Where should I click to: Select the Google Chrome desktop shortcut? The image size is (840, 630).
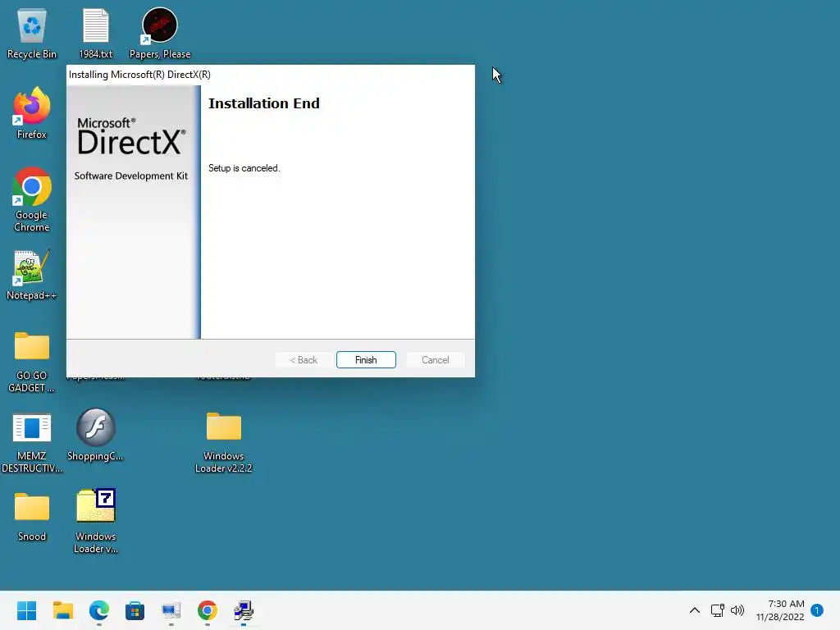pos(32,199)
